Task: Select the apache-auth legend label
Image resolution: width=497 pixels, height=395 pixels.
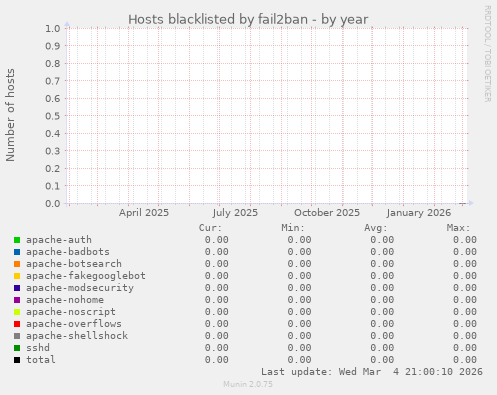Action: [x=59, y=240]
